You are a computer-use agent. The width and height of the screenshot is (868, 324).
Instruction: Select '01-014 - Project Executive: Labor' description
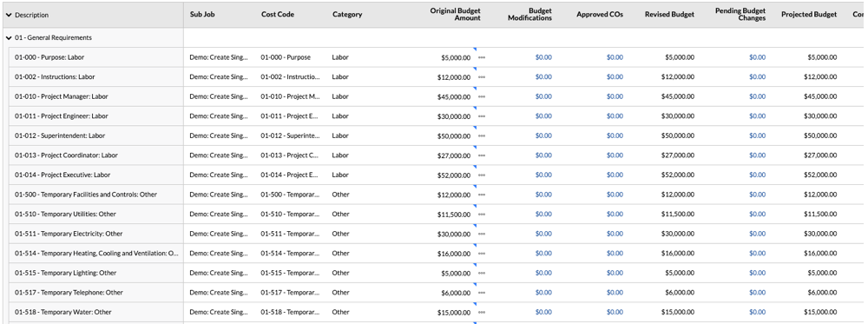62,175
